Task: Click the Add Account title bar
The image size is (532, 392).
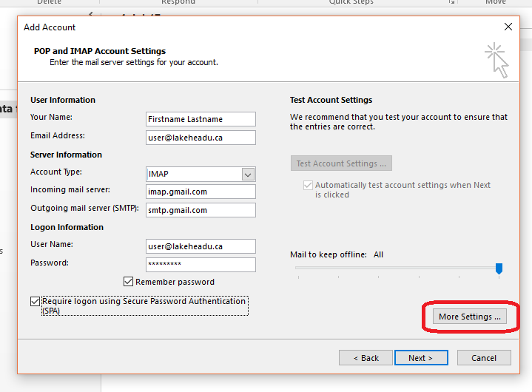Action: point(222,27)
